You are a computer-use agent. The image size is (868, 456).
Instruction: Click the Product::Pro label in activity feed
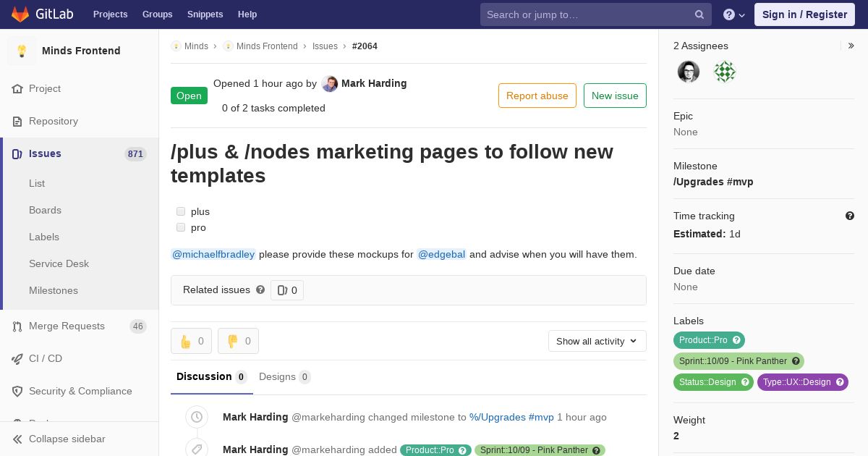tap(435, 450)
